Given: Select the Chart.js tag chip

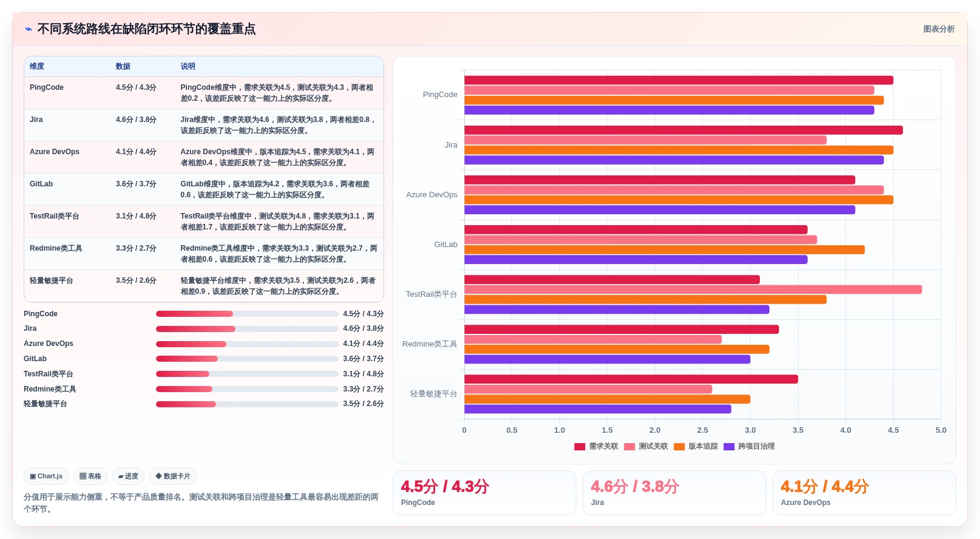Looking at the screenshot, I should (46, 476).
